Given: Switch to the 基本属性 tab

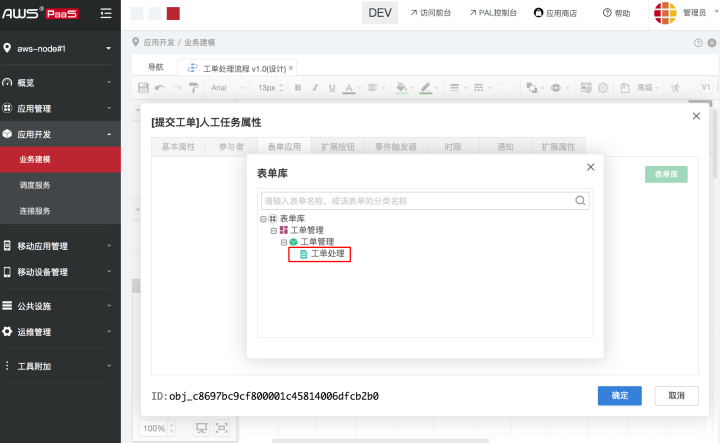Looking at the screenshot, I should pyautogui.click(x=178, y=147).
